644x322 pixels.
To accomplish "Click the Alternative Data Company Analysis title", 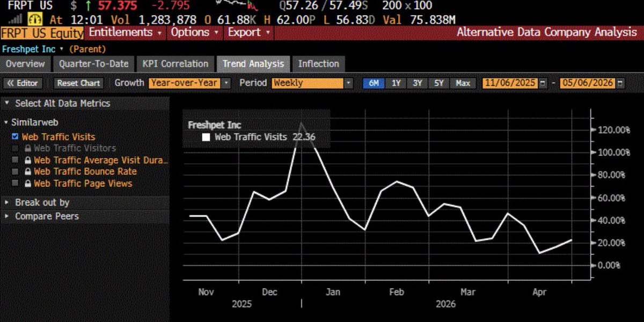I will [547, 32].
